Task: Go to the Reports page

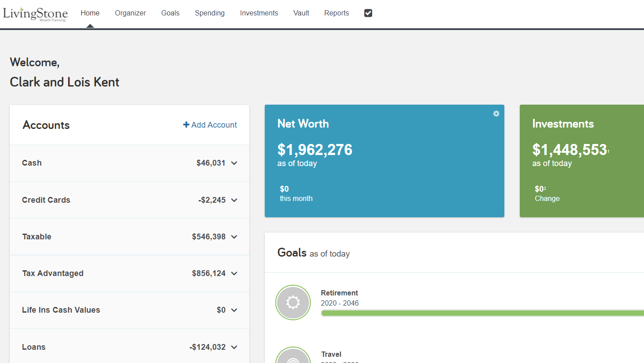Action: 336,13
